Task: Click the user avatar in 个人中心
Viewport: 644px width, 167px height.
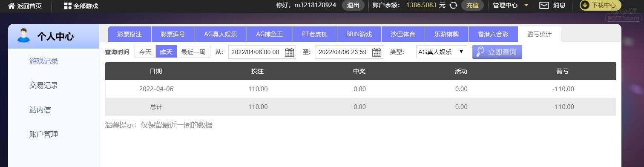Action: click(24, 36)
